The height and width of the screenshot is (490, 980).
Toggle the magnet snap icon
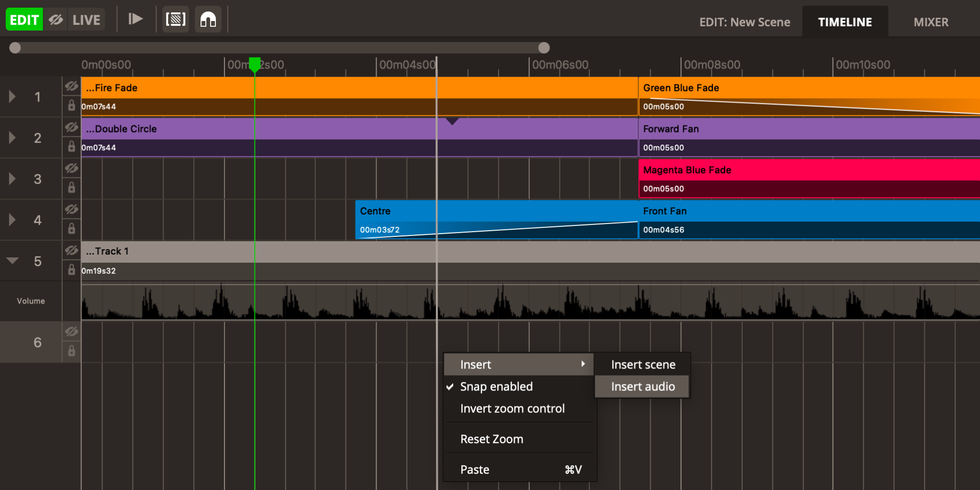pos(208,20)
